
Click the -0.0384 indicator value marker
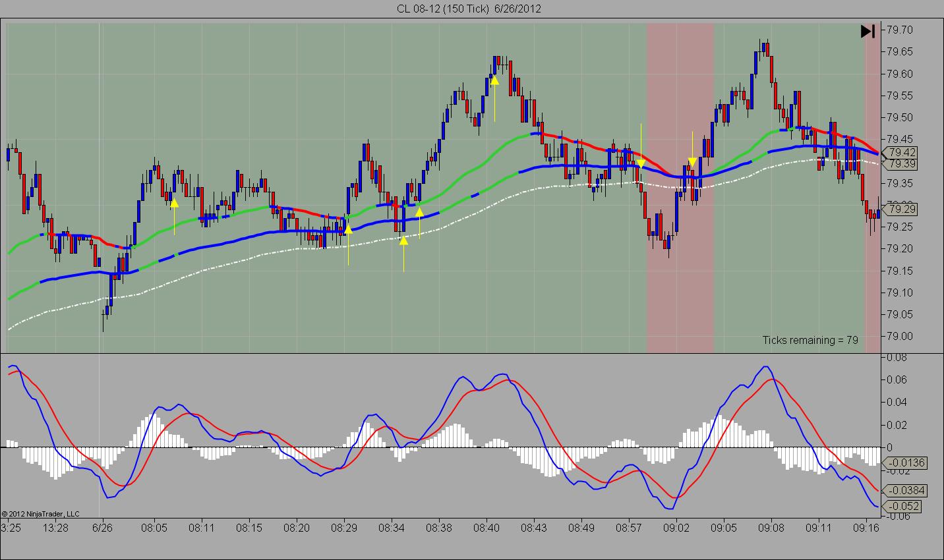tap(904, 490)
